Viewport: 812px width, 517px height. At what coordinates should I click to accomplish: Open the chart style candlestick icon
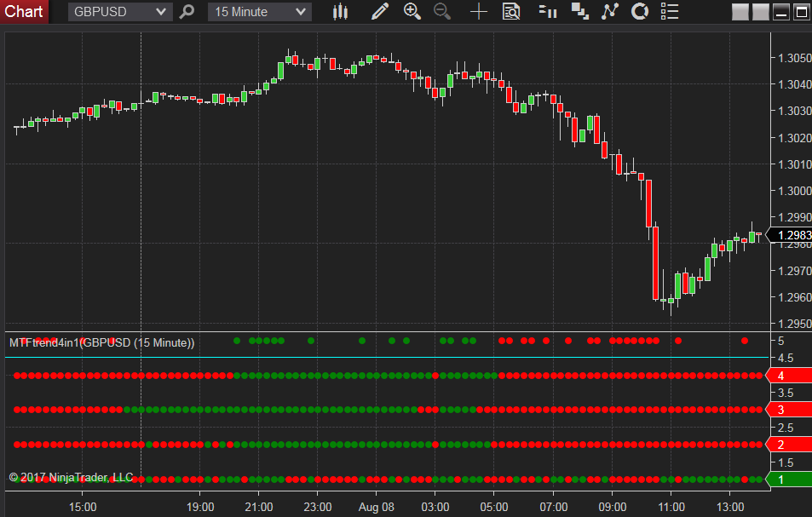point(340,12)
